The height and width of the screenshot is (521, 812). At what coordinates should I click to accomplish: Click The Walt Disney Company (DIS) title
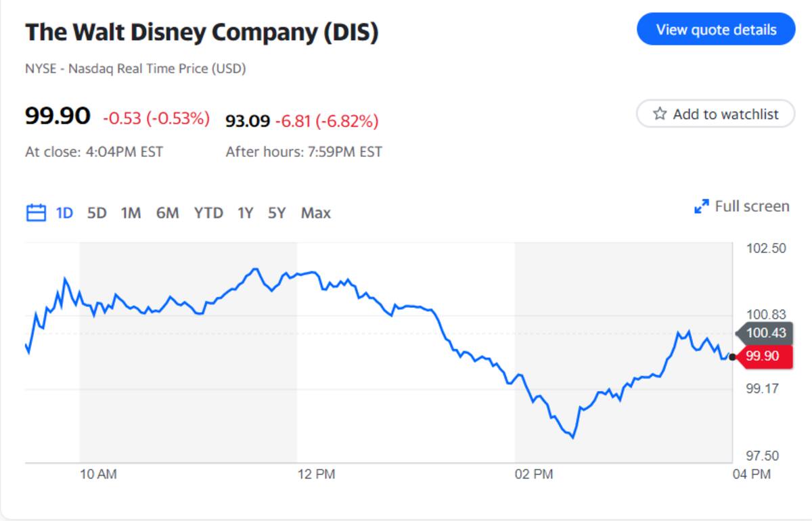tap(202, 32)
